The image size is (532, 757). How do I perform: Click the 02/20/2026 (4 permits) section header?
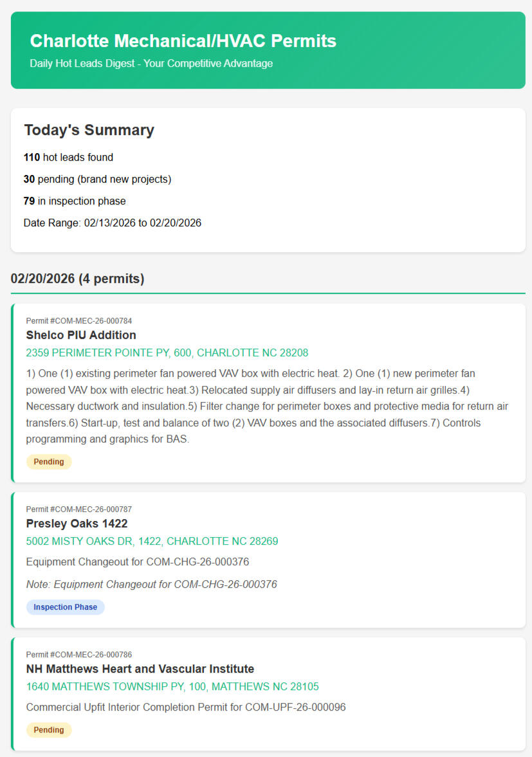tap(77, 279)
